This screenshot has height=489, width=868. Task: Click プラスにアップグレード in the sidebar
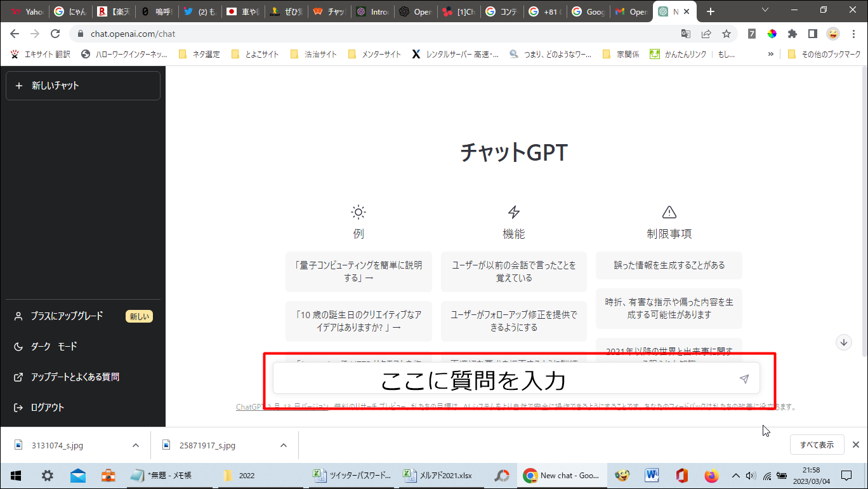83,316
